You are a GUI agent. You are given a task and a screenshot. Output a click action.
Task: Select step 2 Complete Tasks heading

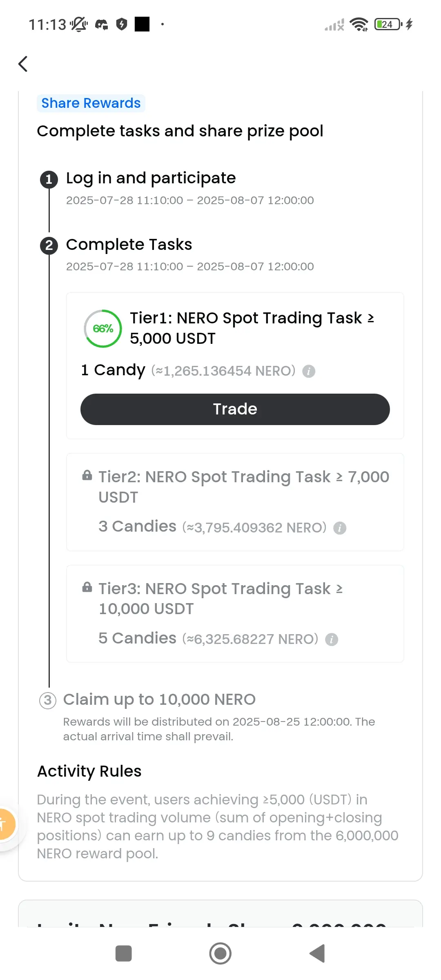tap(129, 245)
